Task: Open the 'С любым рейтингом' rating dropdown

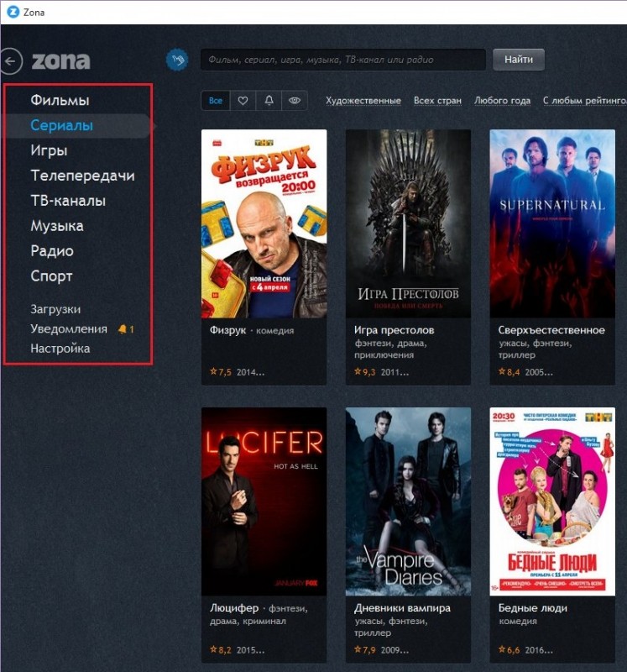Action: [x=584, y=100]
